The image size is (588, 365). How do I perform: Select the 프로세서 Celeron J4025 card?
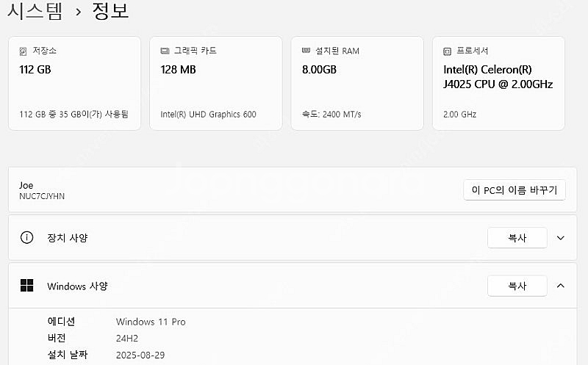pos(498,83)
